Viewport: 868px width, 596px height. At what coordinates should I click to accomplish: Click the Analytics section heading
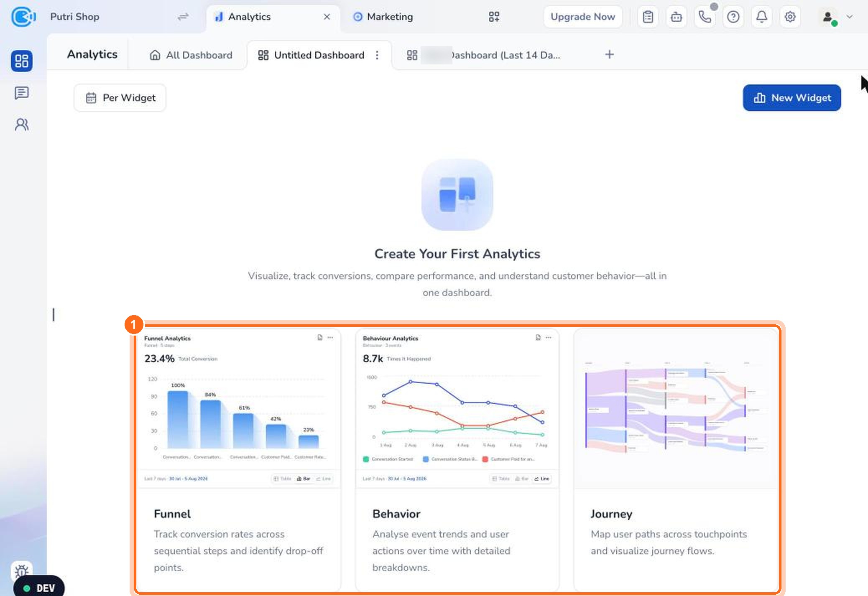click(x=92, y=54)
